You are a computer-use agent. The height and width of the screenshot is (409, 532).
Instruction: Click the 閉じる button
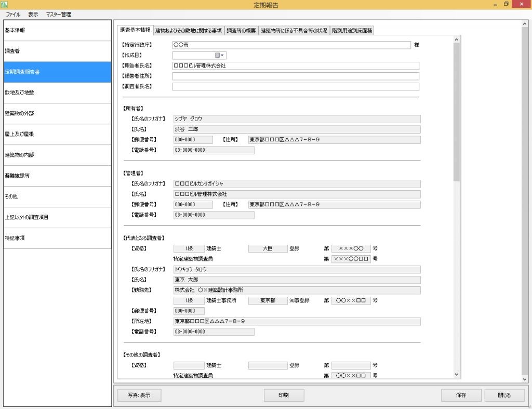pos(504,395)
